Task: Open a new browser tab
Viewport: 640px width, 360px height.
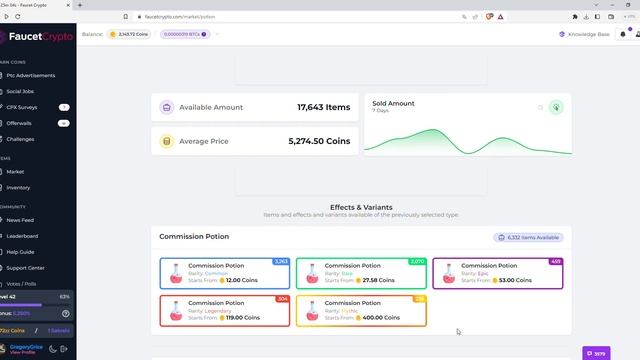Action: coord(80,5)
